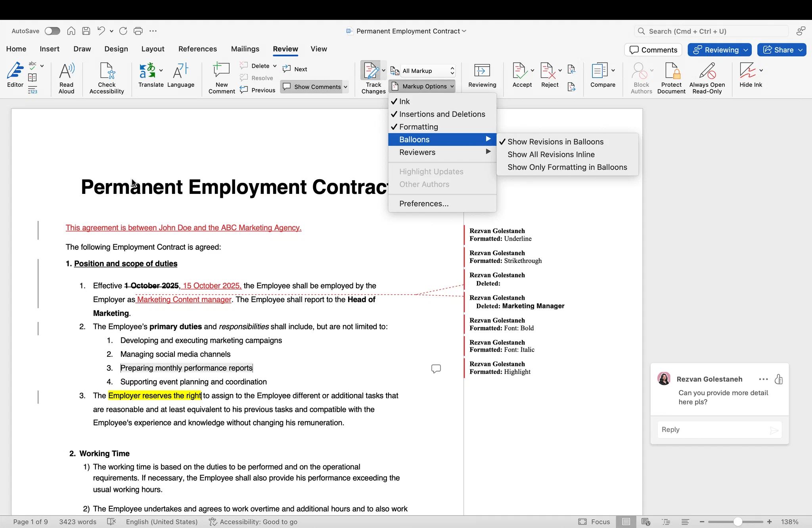Viewport: 812px width, 528px height.
Task: Click the 138% zoom level
Action: pos(789,522)
